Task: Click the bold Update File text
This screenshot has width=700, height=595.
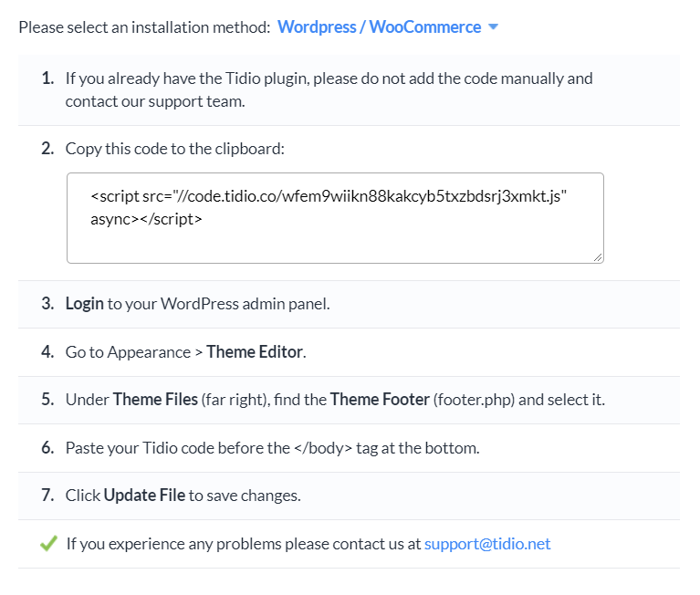Action: pyautogui.click(x=144, y=495)
